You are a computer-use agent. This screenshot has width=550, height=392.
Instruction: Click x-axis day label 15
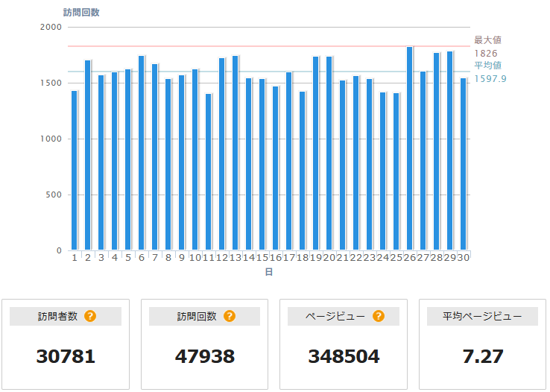tap(262, 258)
